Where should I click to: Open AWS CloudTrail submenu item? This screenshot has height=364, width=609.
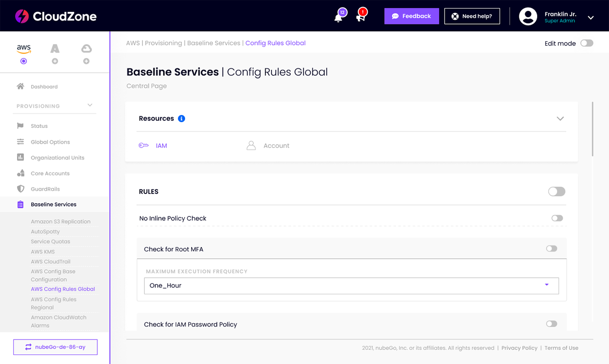[x=50, y=262]
